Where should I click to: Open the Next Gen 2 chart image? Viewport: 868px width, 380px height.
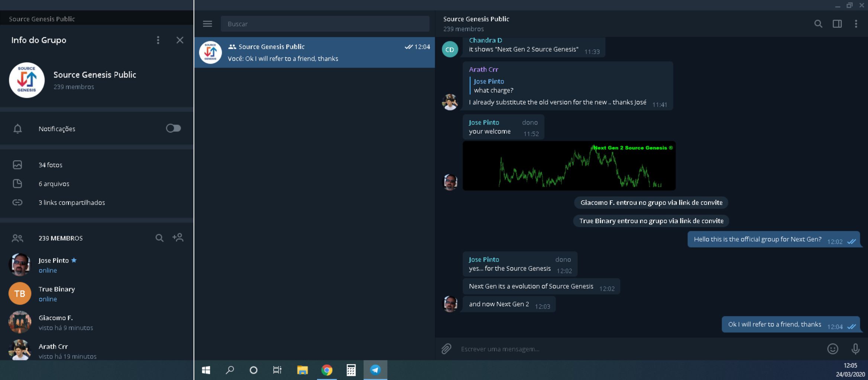pos(569,166)
